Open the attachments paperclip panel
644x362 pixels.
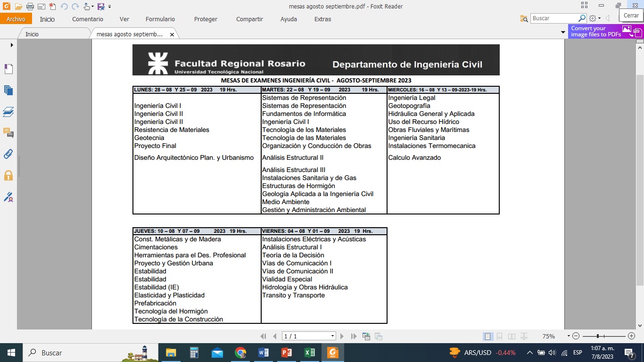tap(8, 154)
